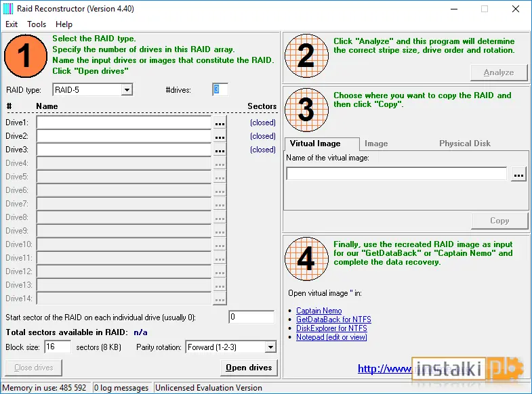Open the Tools menu
This screenshot has height=394, width=532.
(37, 24)
